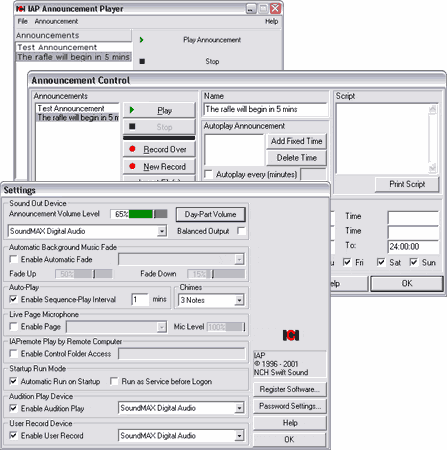Select Test Announcement in the player list

(x=74, y=47)
